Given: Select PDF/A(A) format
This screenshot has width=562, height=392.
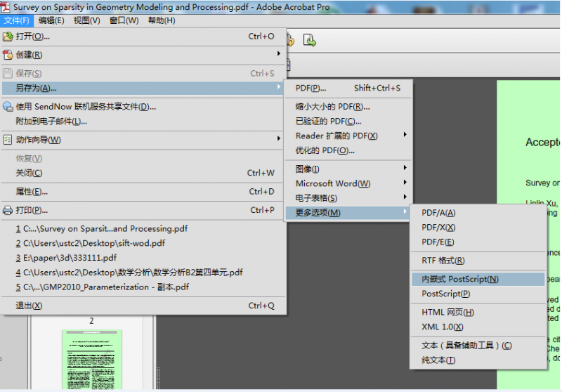Looking at the screenshot, I should point(478,213).
